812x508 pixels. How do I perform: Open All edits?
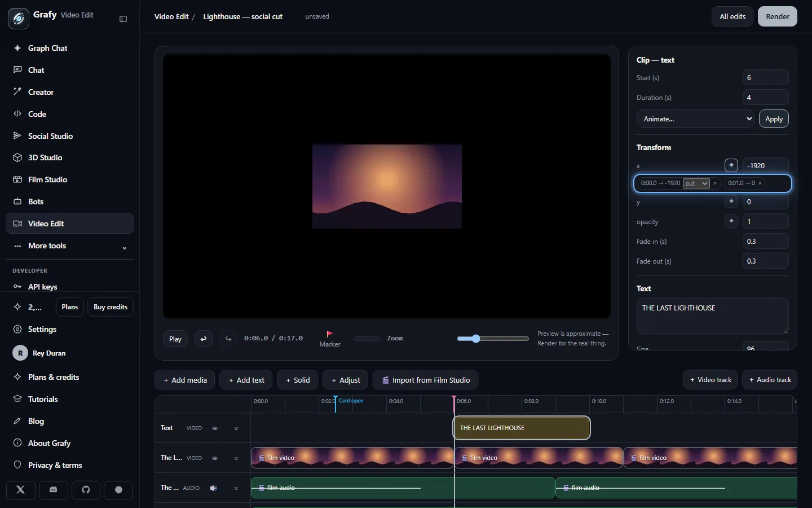(732, 16)
